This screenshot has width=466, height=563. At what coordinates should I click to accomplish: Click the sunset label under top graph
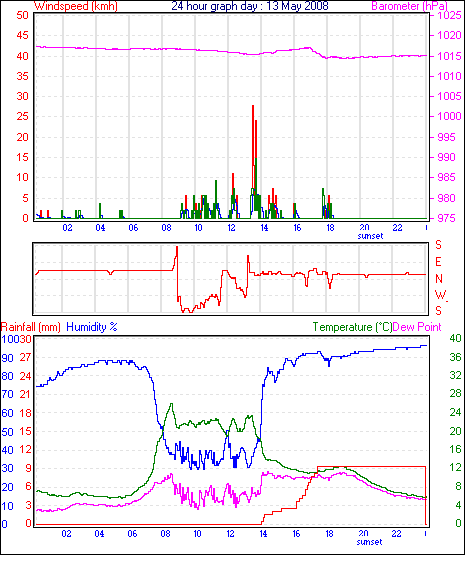pyautogui.click(x=371, y=236)
